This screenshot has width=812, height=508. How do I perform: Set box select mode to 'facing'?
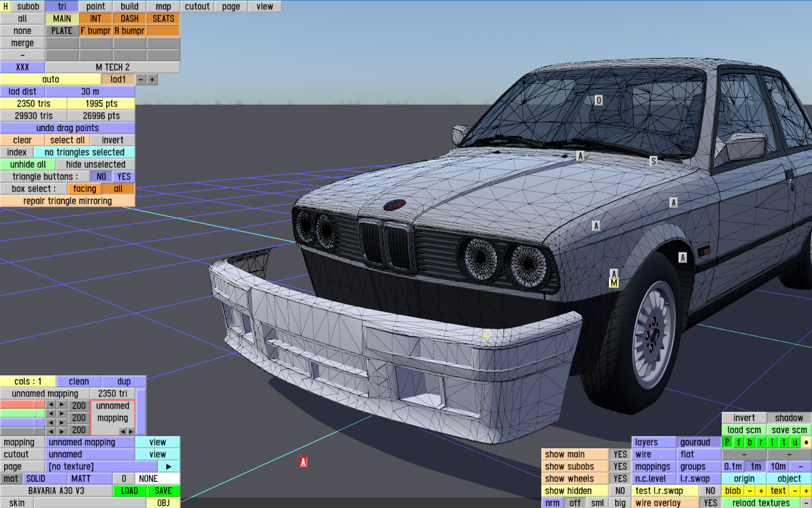tap(85, 189)
